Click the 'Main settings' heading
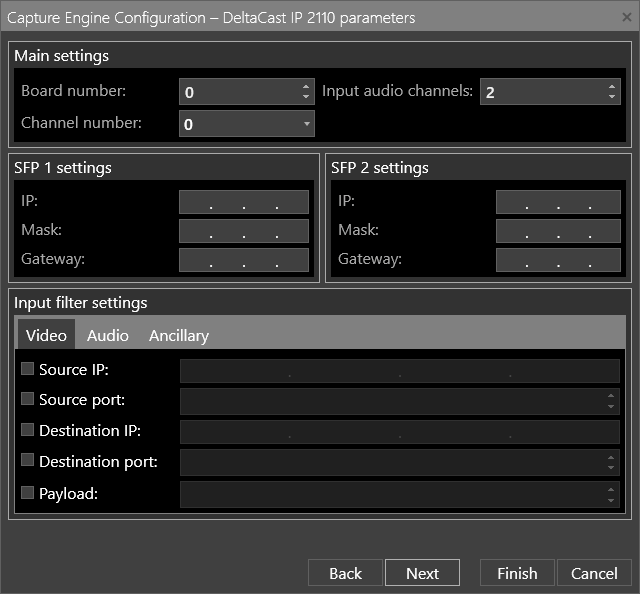Image resolution: width=640 pixels, height=594 pixels. point(61,56)
